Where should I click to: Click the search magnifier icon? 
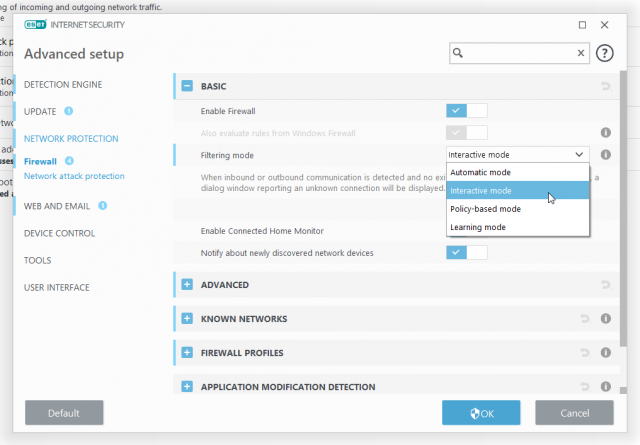pos(459,53)
